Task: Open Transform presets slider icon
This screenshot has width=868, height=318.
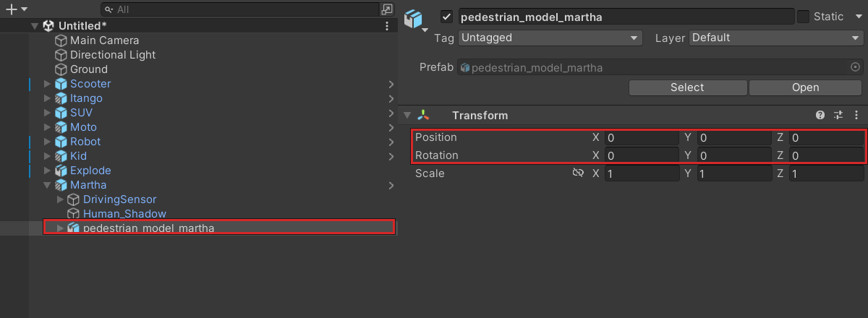Action: tap(839, 116)
